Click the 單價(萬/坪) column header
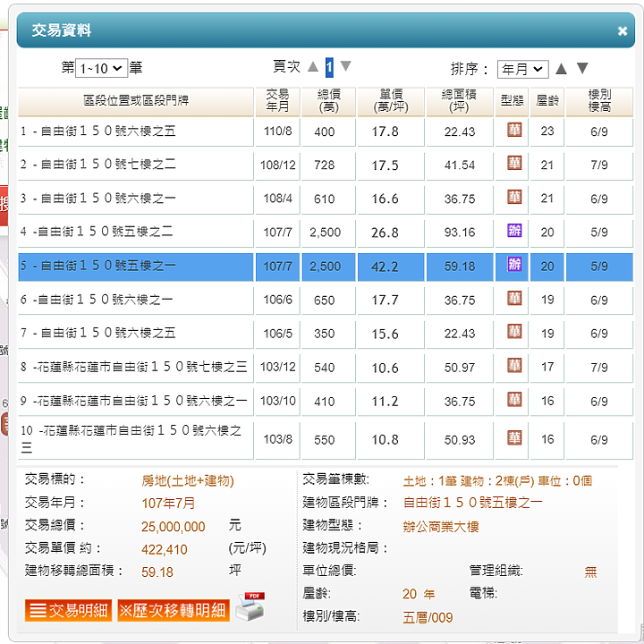 [391, 101]
